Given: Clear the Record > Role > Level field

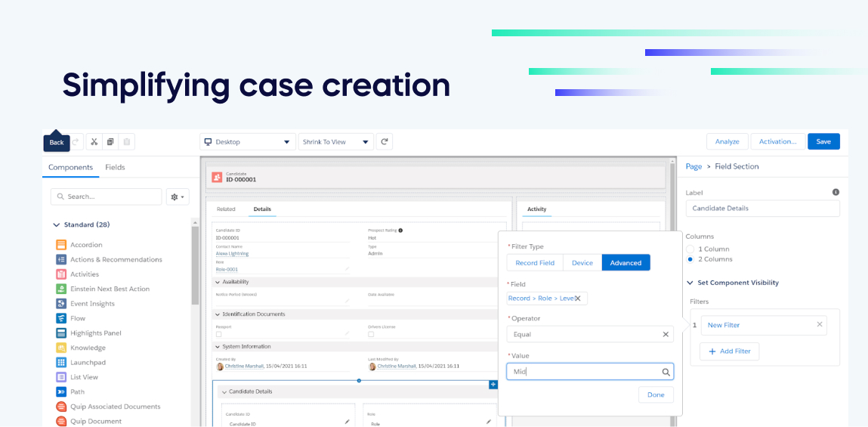Looking at the screenshot, I should click(x=577, y=299).
